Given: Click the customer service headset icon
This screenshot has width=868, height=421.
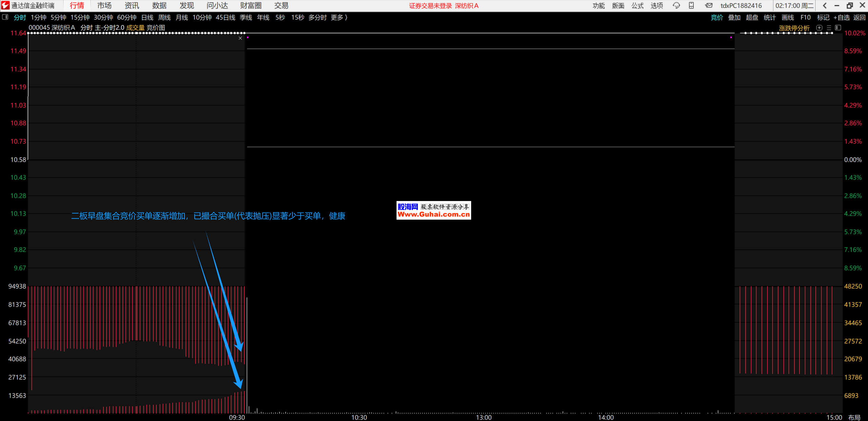Looking at the screenshot, I should coord(676,5).
